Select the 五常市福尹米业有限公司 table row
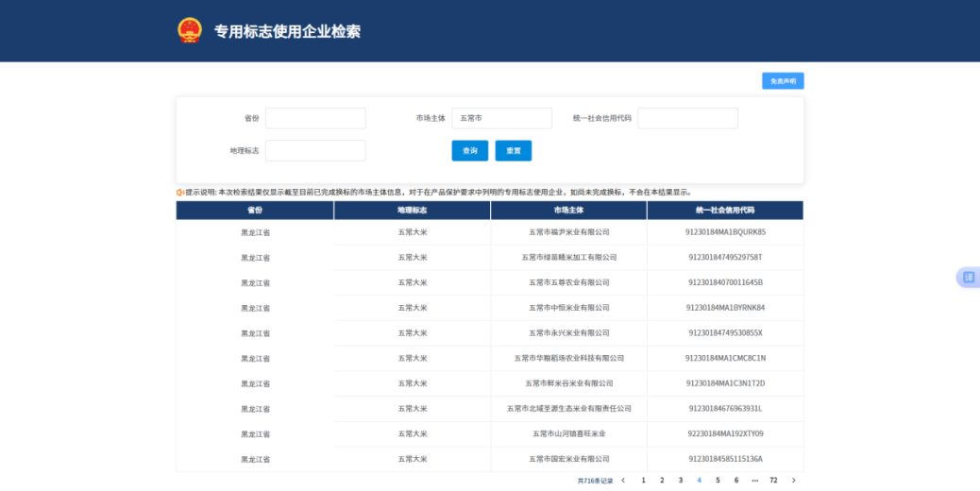The width and height of the screenshot is (980, 491). point(568,232)
